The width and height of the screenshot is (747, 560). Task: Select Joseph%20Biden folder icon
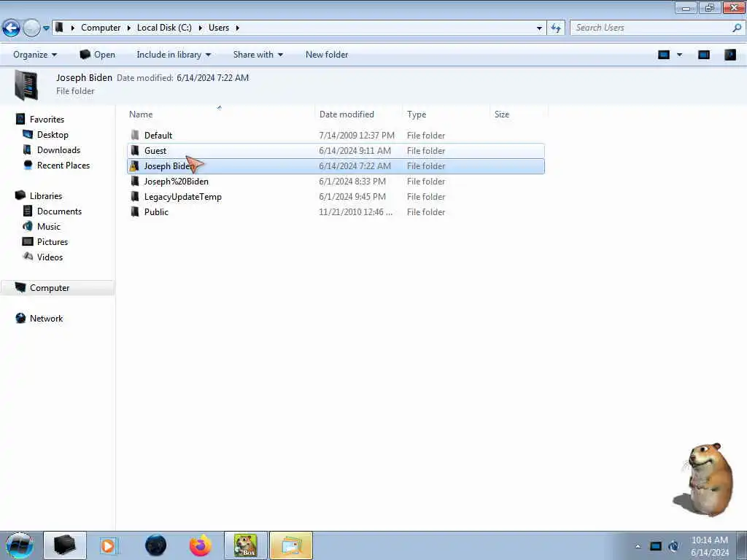pyautogui.click(x=135, y=181)
